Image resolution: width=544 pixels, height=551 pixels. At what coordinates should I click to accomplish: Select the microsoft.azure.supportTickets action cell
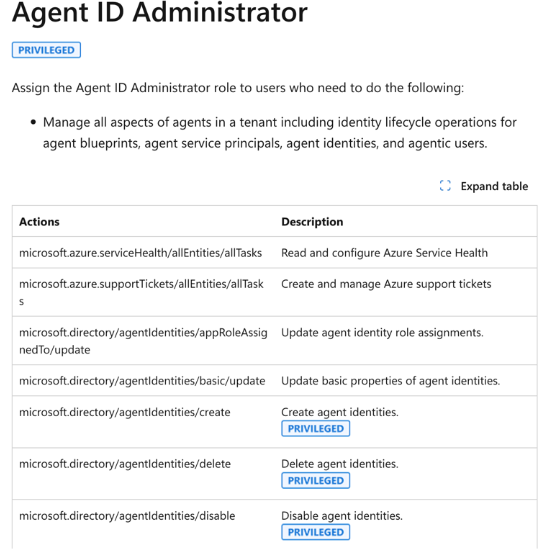pos(141,292)
